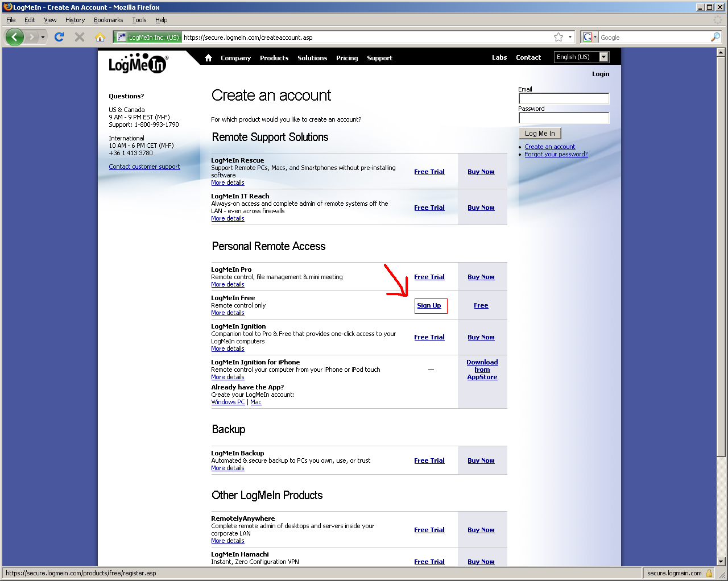The width and height of the screenshot is (728, 581).
Task: Click the Stop loading X icon
Action: (x=80, y=37)
